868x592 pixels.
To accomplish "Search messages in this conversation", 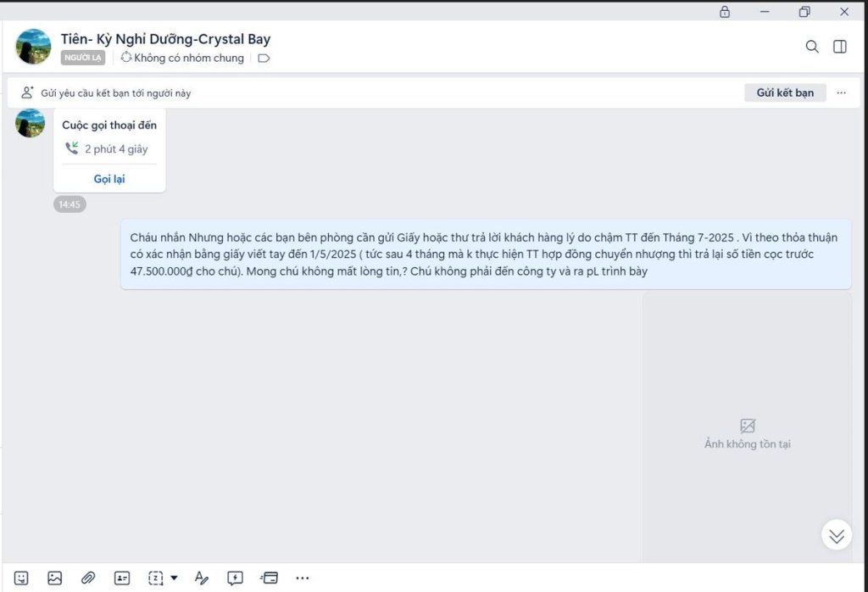I will [x=812, y=47].
